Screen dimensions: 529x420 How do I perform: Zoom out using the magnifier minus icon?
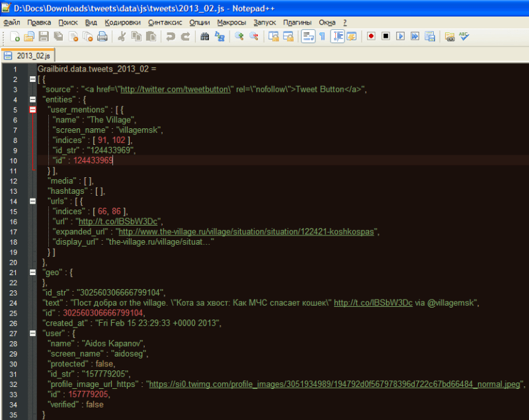coord(254,36)
